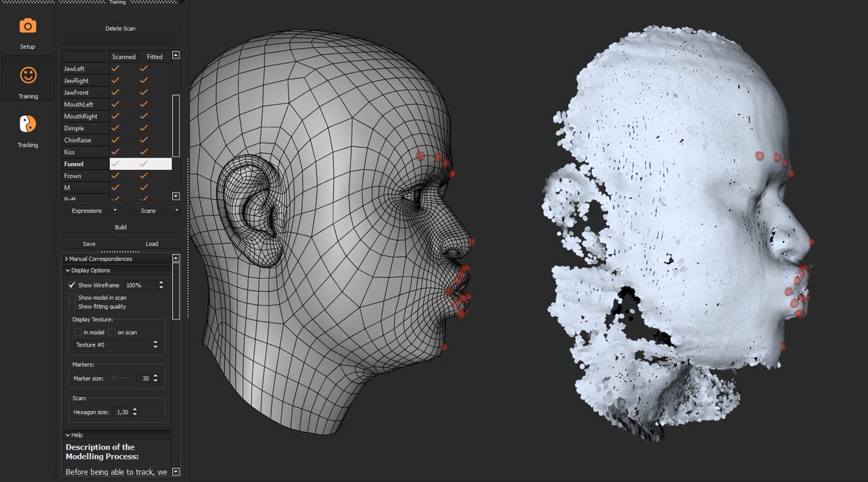Viewport: 868px width, 482px height.
Task: Select the Frown expression row
Action: pyautogui.click(x=116, y=176)
